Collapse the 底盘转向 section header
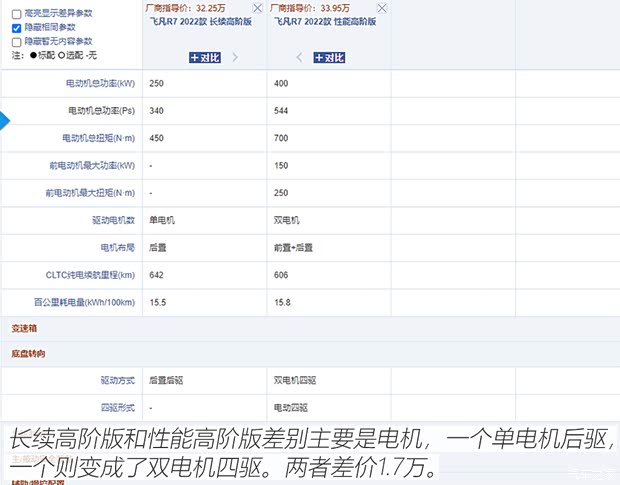 28,353
